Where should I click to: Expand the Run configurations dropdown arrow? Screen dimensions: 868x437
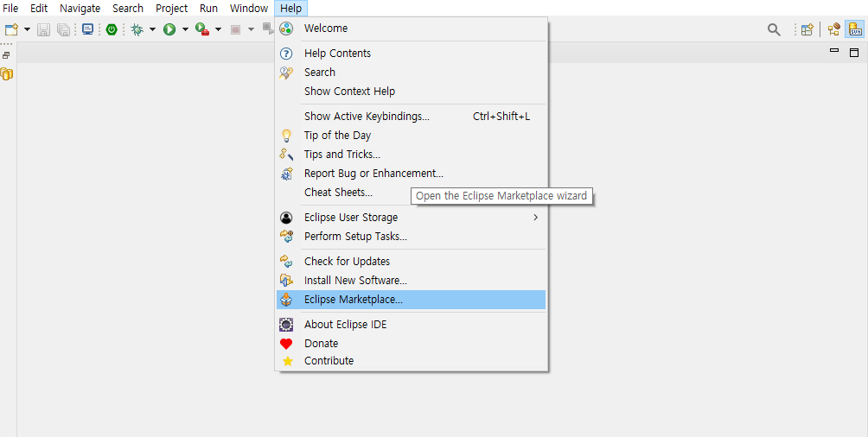(186, 29)
